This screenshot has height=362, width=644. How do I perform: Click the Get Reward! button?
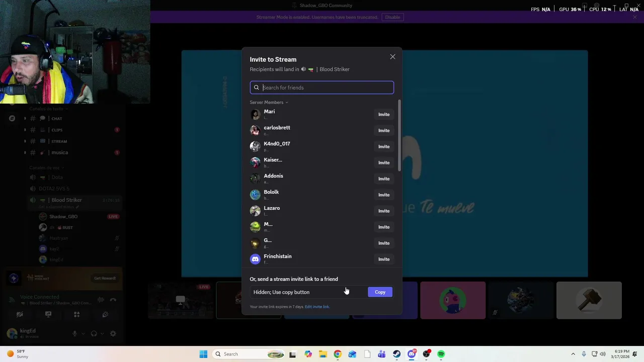point(105,278)
